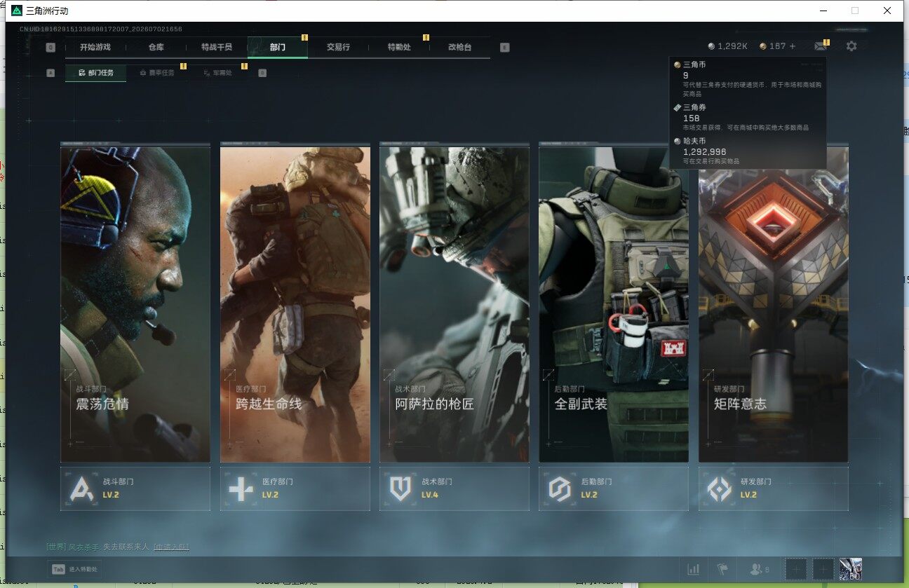Click the 申请入队 link in chat

click(171, 547)
